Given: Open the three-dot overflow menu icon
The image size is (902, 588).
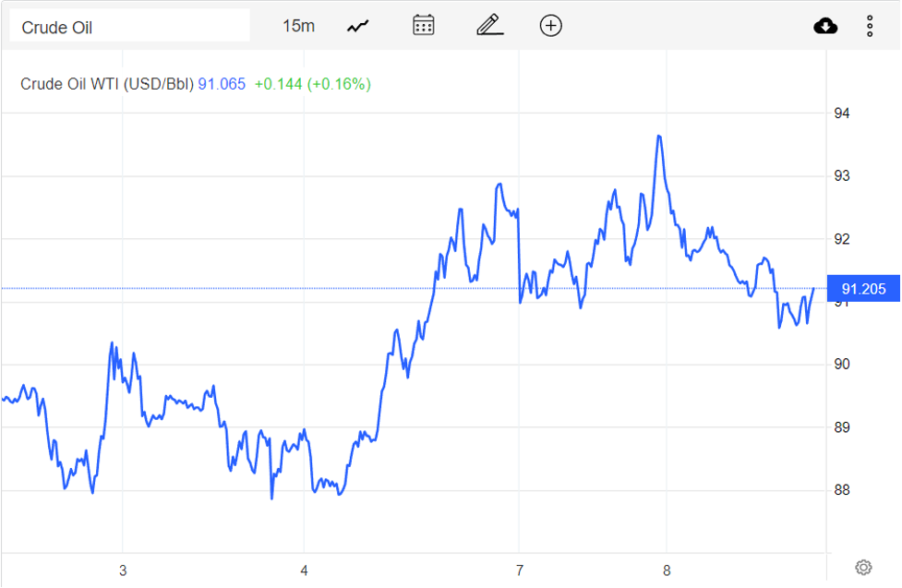Looking at the screenshot, I should 870,25.
